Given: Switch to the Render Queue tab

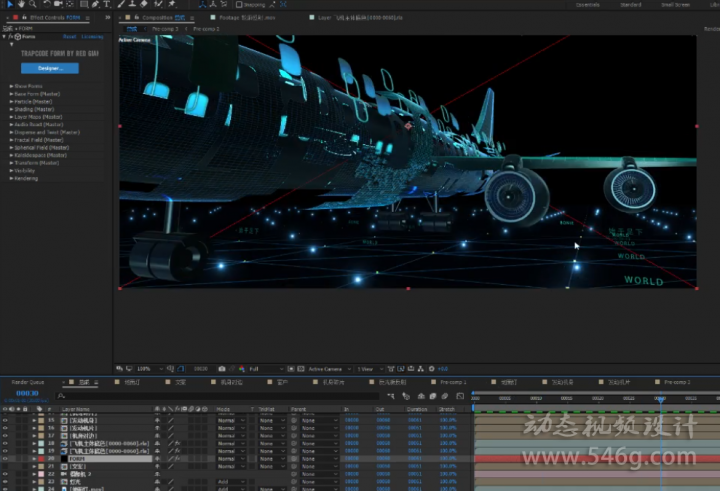Looking at the screenshot, I should click(28, 382).
